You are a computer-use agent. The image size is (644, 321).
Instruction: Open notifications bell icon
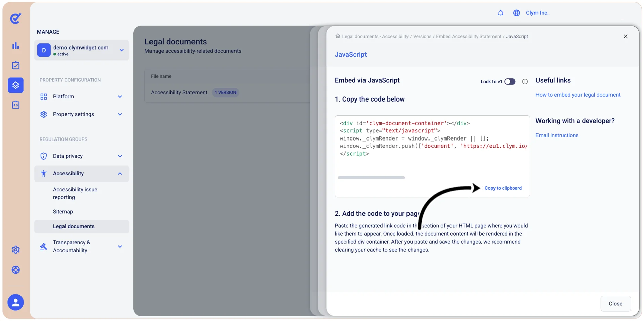point(500,13)
